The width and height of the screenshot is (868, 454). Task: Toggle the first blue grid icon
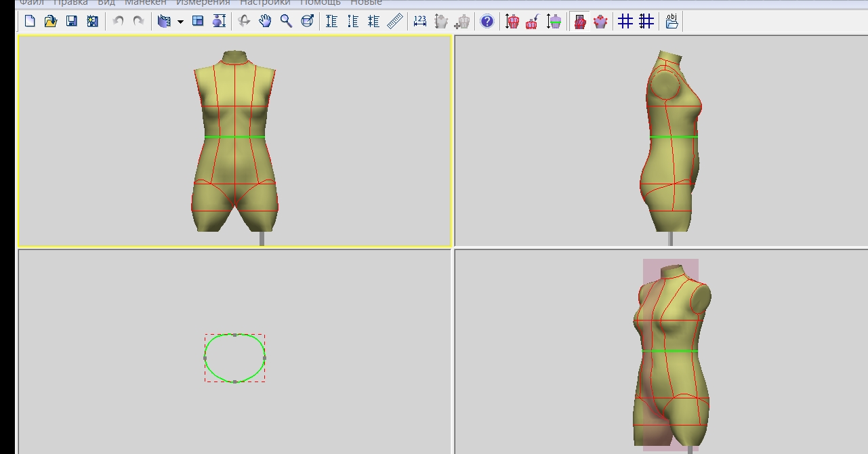pyautogui.click(x=625, y=21)
